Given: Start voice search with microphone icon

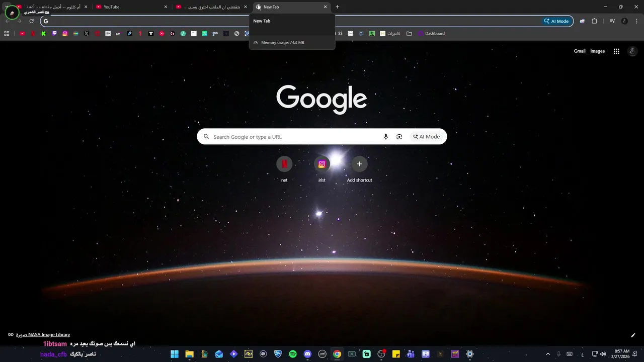Looking at the screenshot, I should (386, 137).
